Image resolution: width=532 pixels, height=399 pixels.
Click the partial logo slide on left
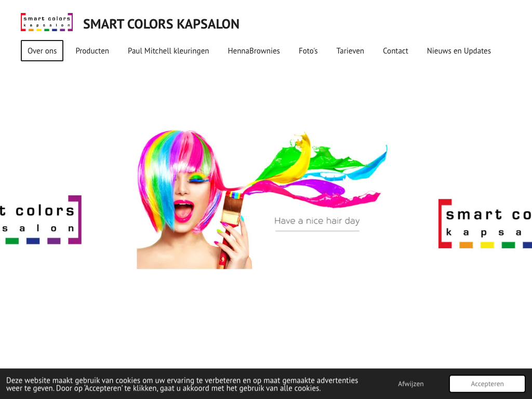tap(41, 220)
